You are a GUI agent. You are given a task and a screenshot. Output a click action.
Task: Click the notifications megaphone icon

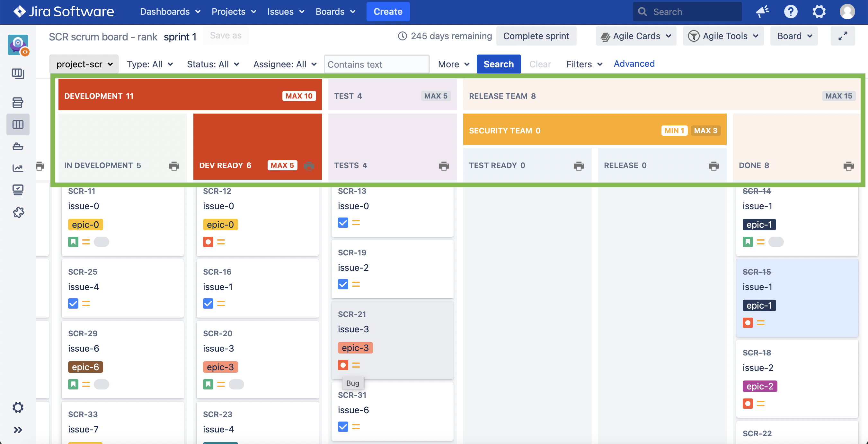point(762,12)
